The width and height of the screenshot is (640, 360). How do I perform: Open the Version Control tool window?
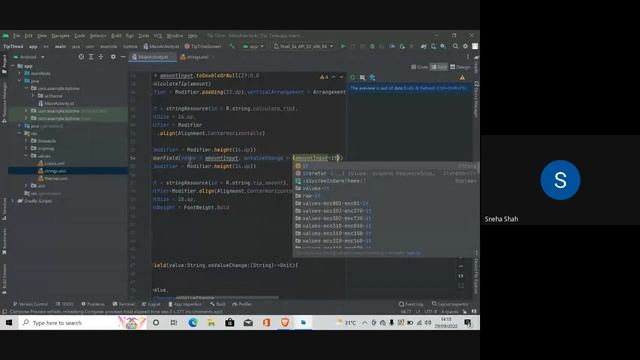tap(30, 304)
